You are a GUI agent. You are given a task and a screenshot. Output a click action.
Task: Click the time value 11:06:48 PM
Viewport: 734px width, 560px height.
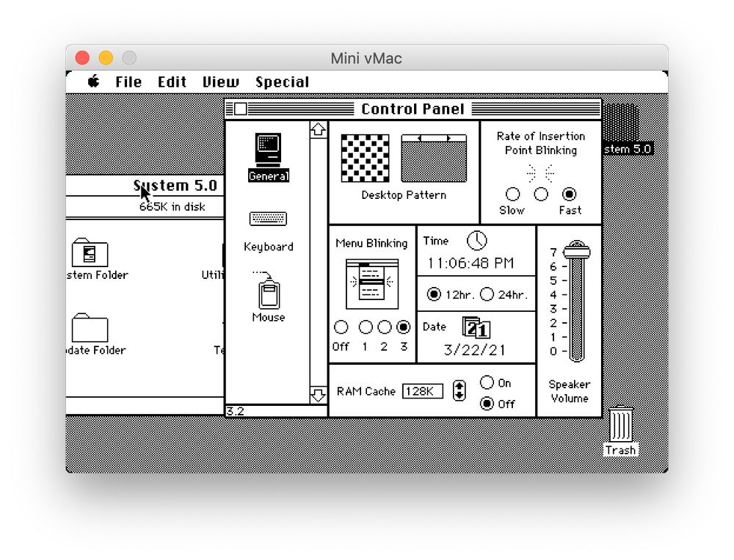tap(470, 263)
